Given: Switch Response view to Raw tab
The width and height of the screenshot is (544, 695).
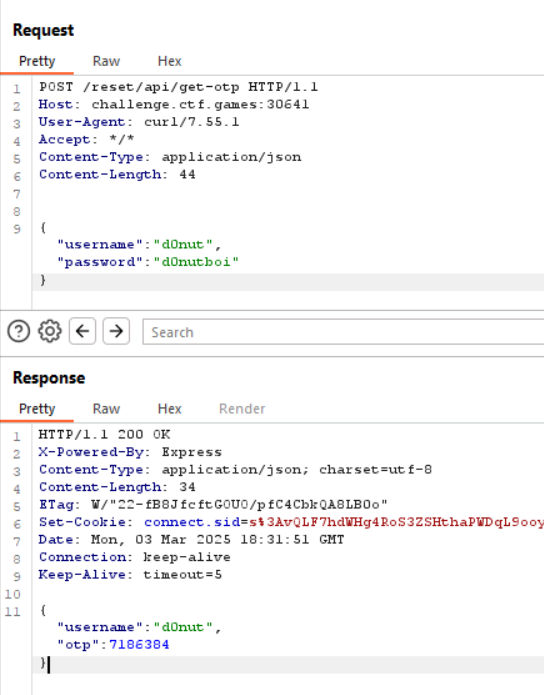Looking at the screenshot, I should (106, 409).
